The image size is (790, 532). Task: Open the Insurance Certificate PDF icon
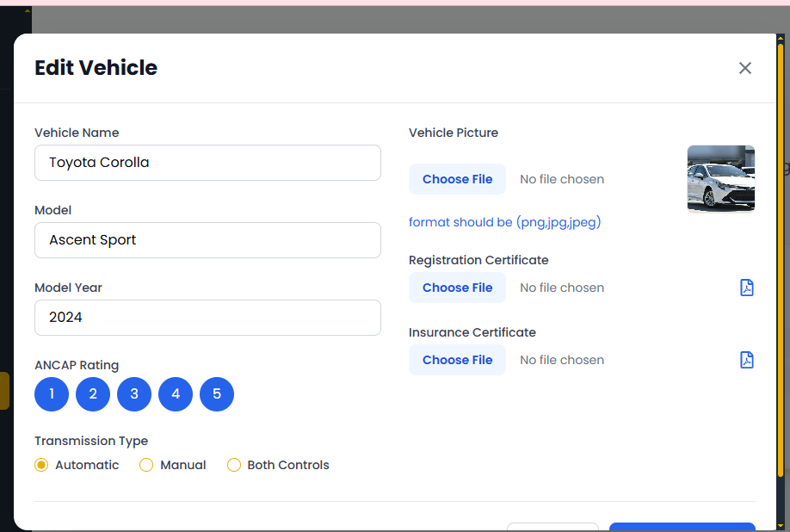tap(747, 360)
